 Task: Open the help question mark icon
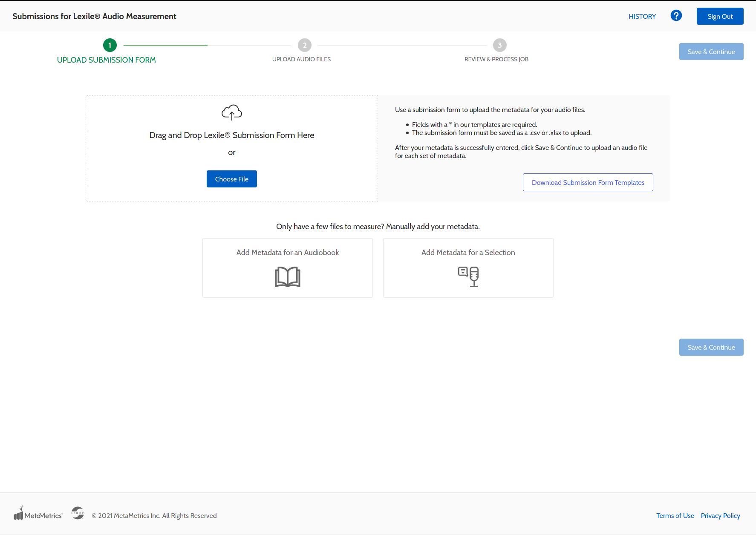point(676,16)
